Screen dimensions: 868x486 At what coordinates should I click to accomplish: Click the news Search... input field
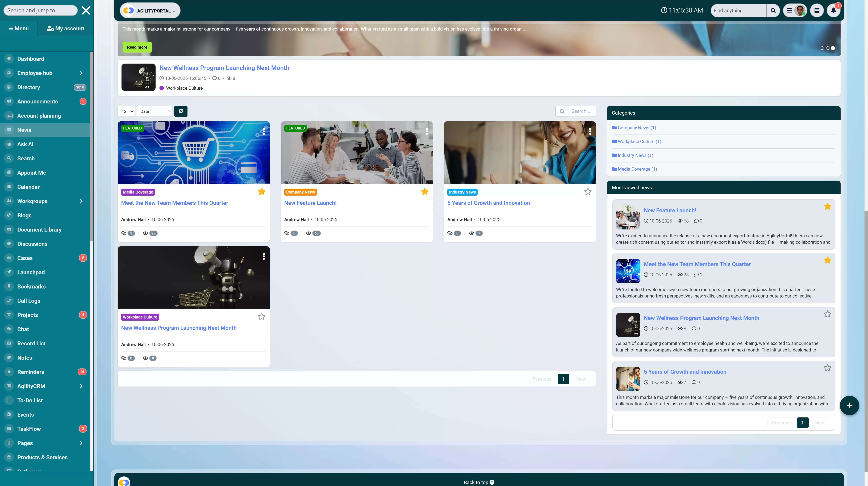[x=582, y=111]
